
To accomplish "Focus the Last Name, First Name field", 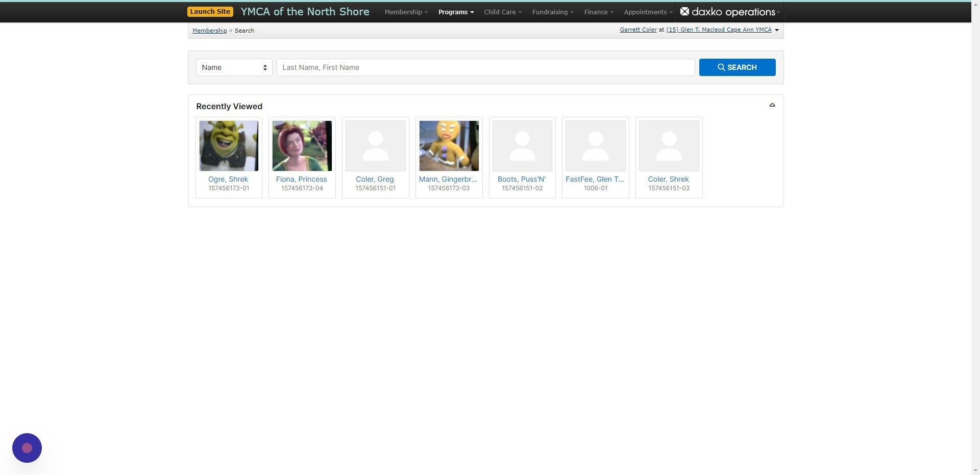I will (x=485, y=67).
